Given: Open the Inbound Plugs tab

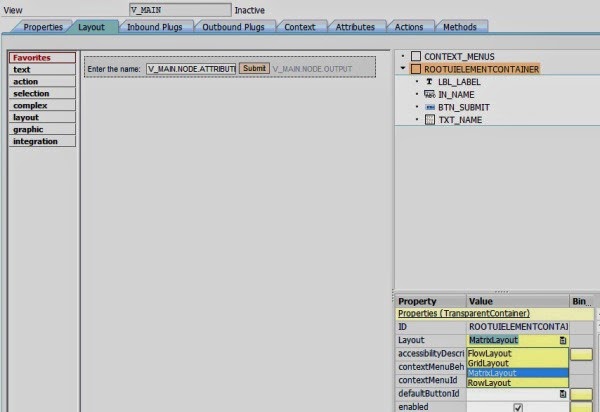Looking at the screenshot, I should point(155,27).
